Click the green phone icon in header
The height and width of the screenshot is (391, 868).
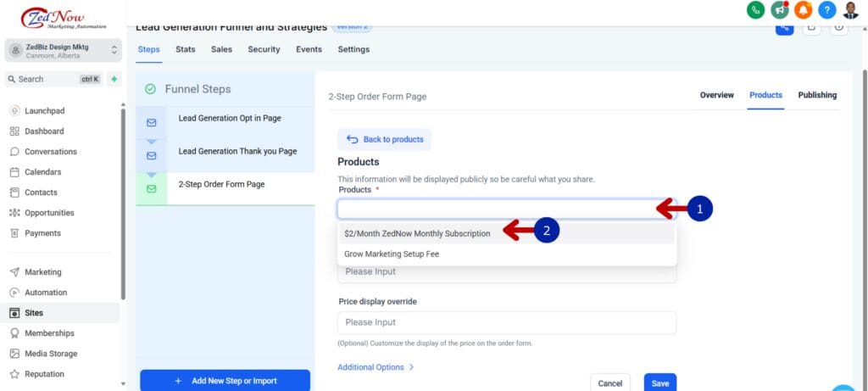click(x=755, y=9)
